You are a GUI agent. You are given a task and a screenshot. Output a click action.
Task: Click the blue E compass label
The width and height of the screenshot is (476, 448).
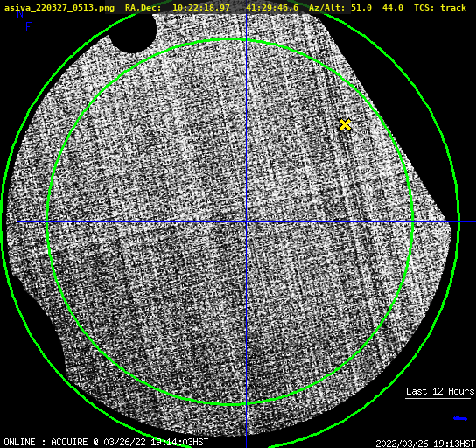tap(29, 27)
